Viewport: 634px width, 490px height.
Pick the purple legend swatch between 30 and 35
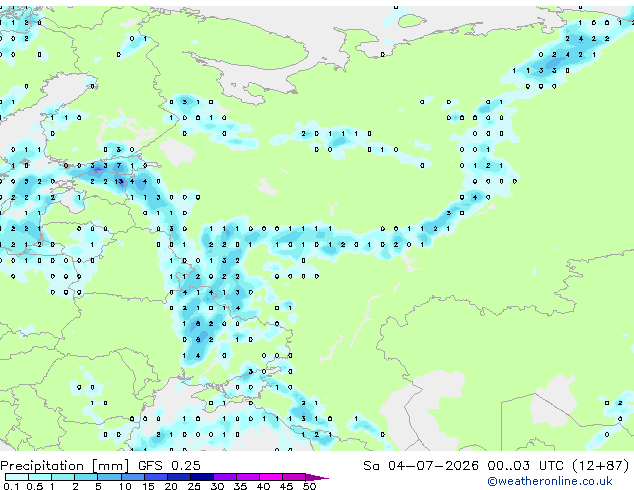(x=225, y=477)
